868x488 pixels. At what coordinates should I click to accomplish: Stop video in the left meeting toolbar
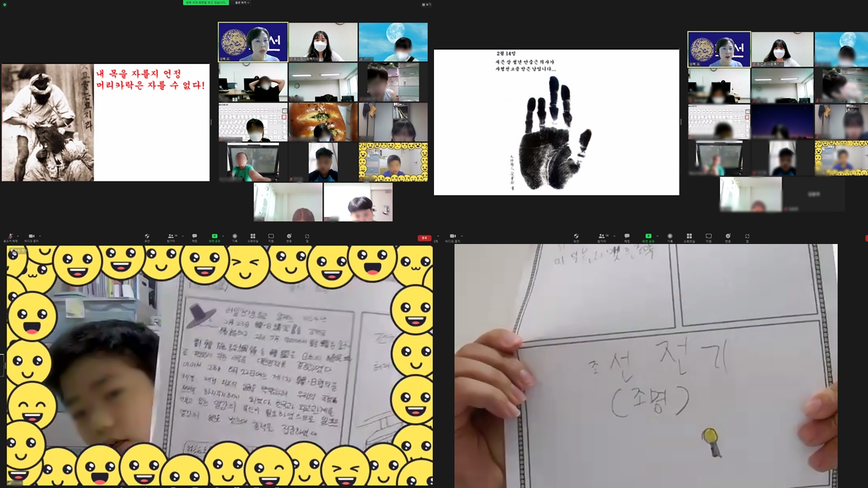(31, 237)
